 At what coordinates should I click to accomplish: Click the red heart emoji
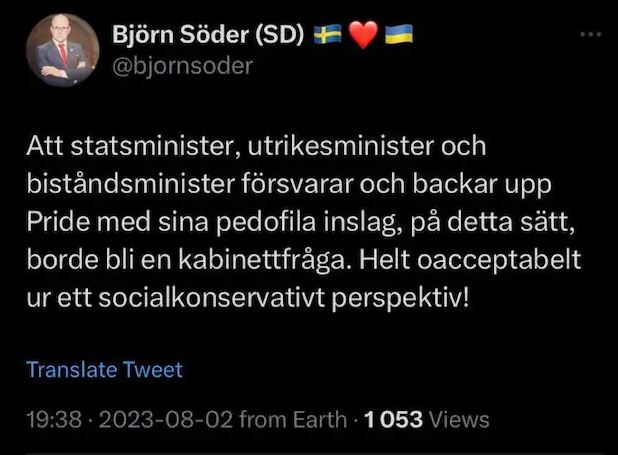(363, 36)
